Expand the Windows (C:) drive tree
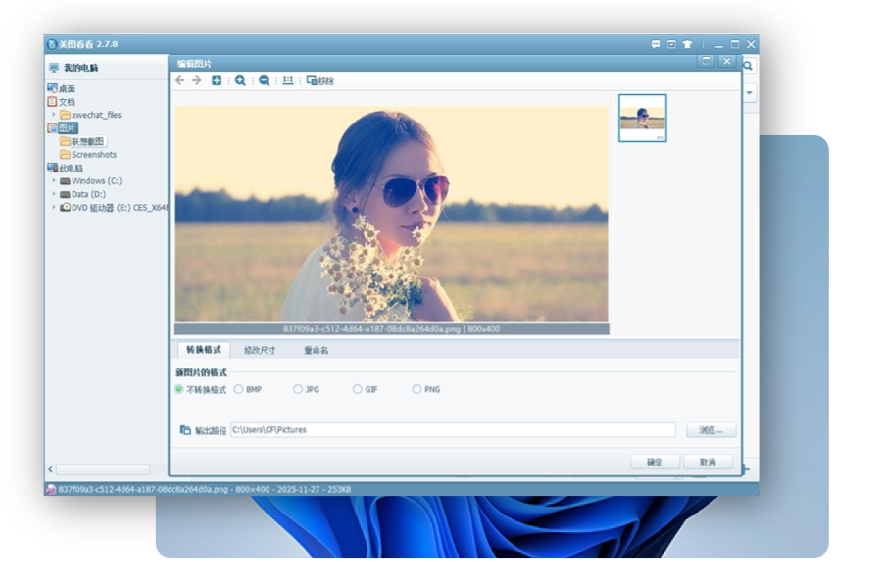 click(x=54, y=181)
